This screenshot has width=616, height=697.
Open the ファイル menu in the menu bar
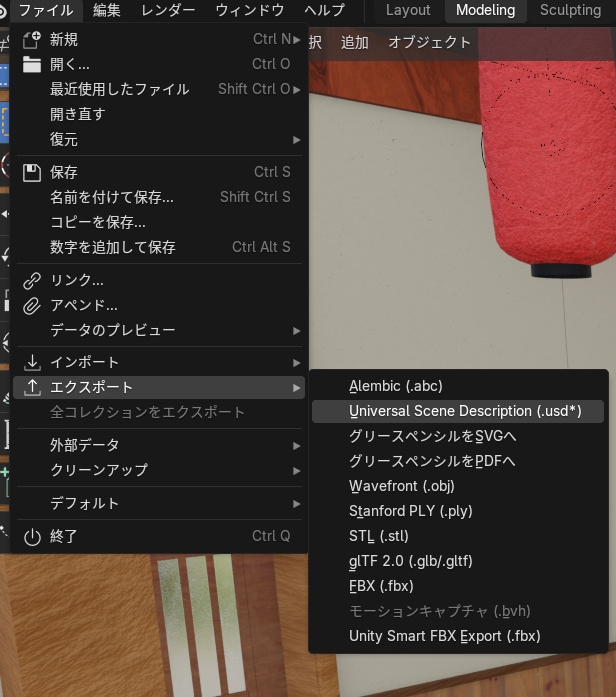click(46, 10)
